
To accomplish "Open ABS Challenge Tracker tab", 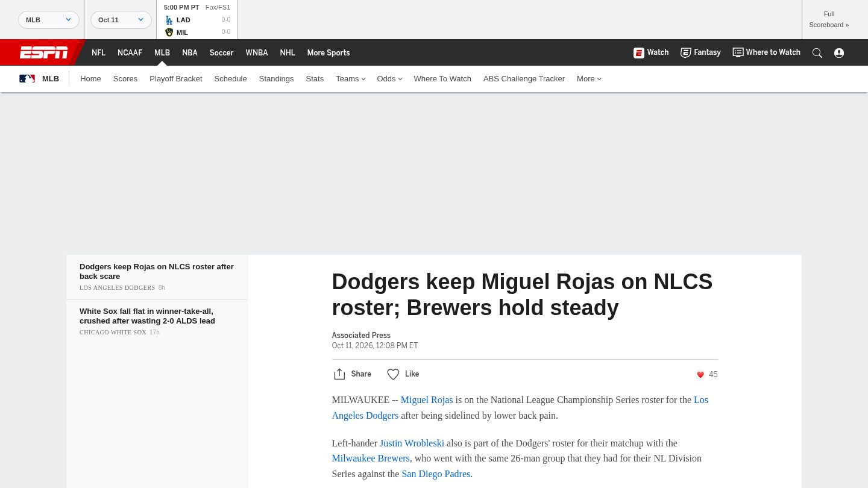I will (x=524, y=79).
